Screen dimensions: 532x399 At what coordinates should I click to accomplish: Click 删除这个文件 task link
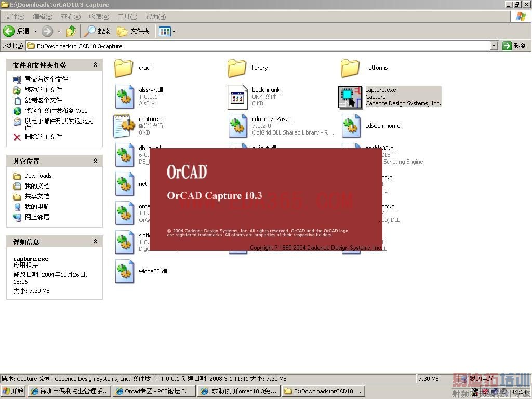(x=43, y=137)
